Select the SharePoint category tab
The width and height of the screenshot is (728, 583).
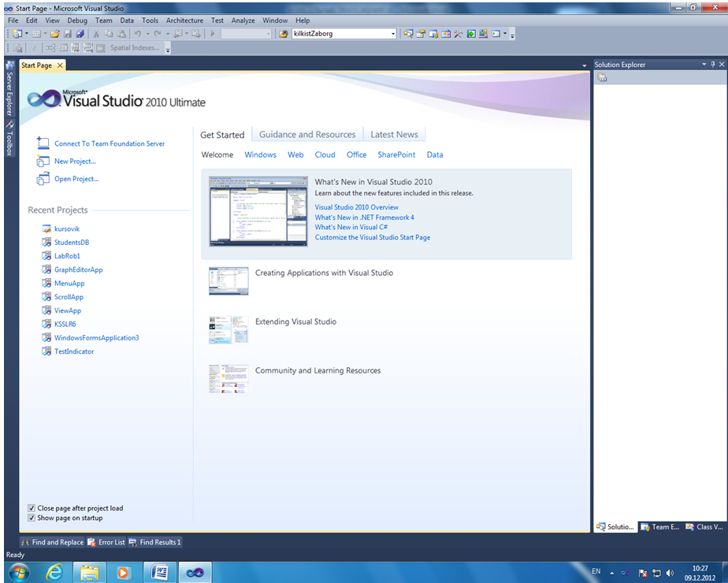(x=396, y=154)
